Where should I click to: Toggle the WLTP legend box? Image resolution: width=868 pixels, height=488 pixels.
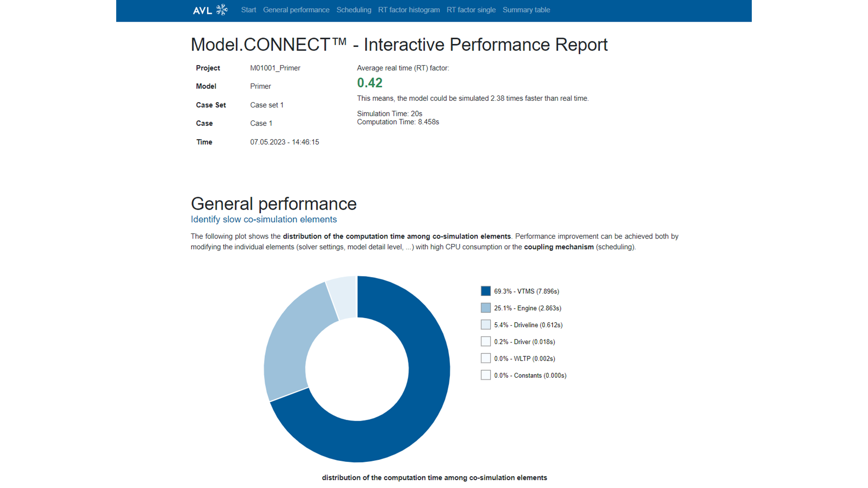[x=486, y=358]
